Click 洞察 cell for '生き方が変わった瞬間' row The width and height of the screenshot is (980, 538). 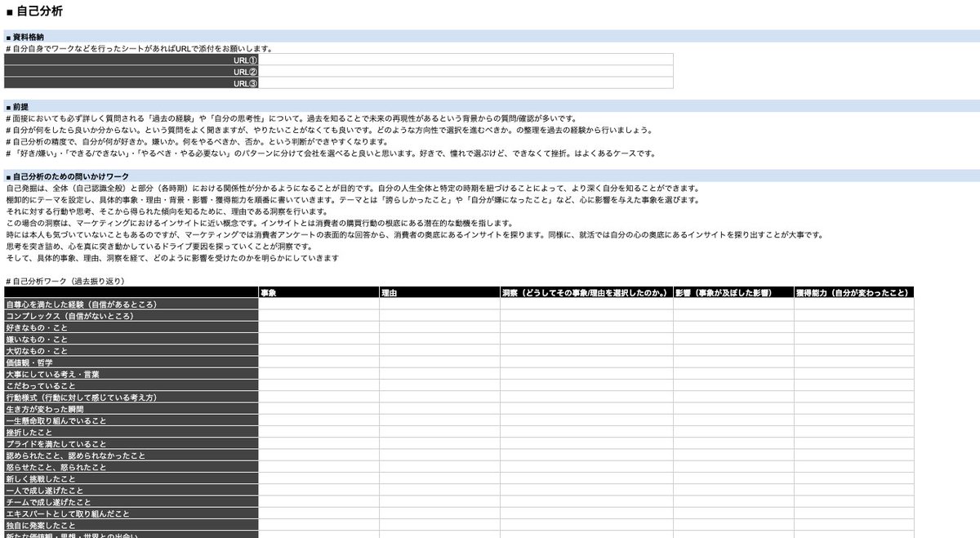tap(586, 409)
